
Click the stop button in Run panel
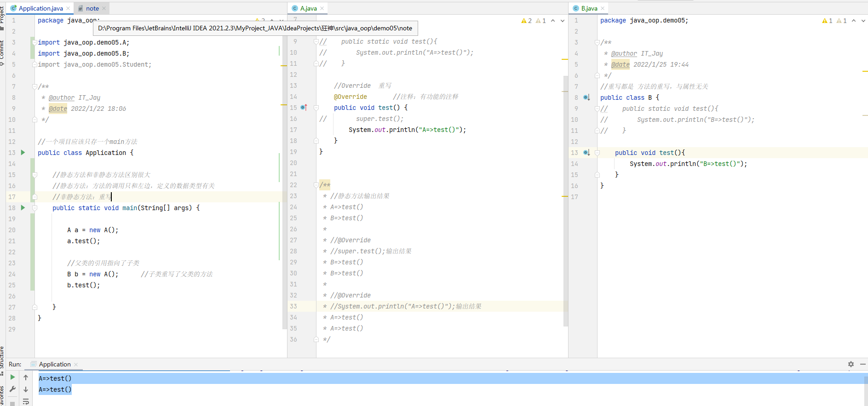[12, 403]
